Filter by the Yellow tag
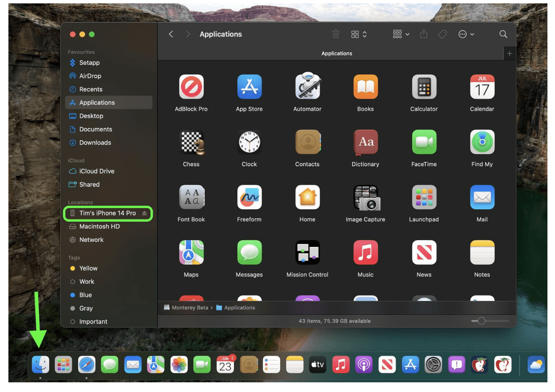This screenshot has width=555, height=392. click(109, 268)
